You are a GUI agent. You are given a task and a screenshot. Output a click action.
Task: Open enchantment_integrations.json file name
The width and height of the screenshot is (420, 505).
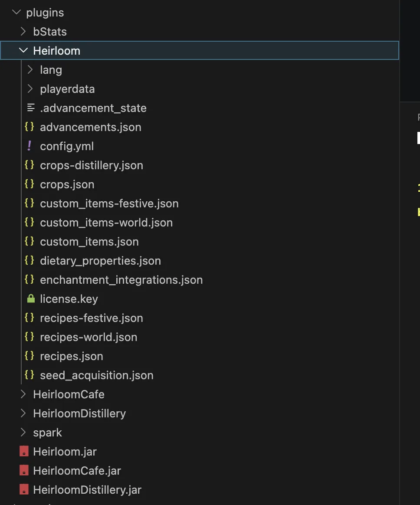click(x=121, y=280)
